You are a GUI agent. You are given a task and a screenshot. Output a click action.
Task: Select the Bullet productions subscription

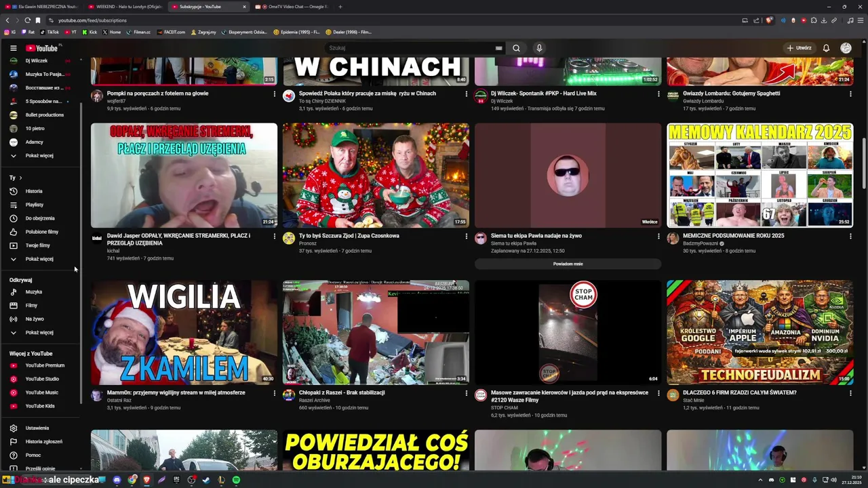pyautogui.click(x=41, y=115)
